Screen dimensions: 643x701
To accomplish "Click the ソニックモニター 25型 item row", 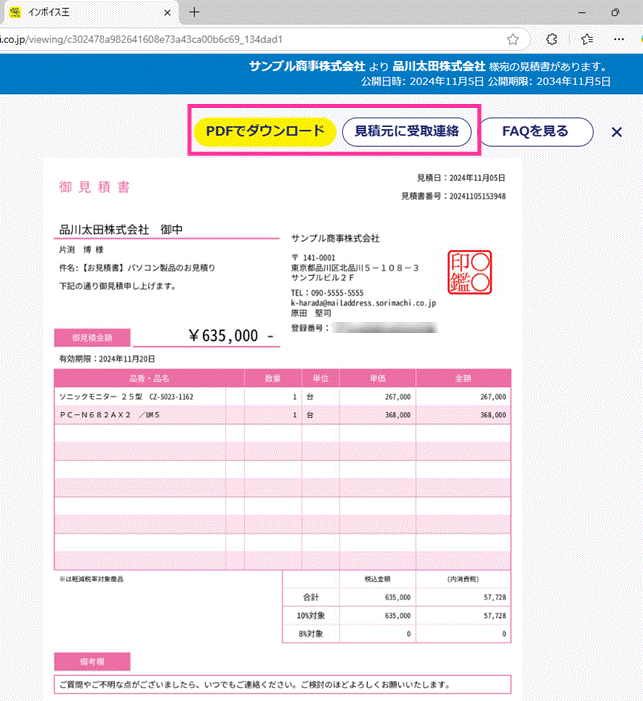I will click(282, 397).
